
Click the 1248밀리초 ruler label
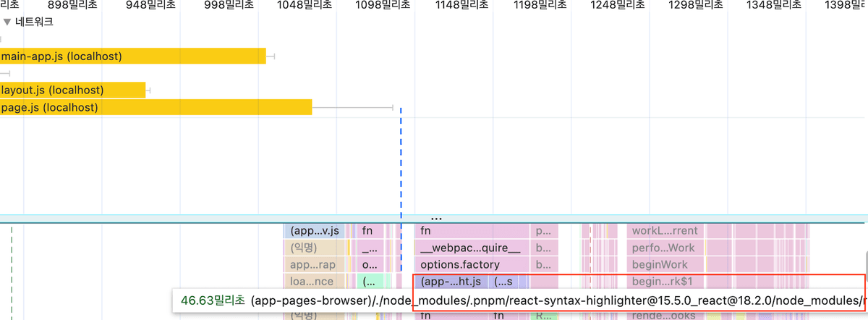617,6
